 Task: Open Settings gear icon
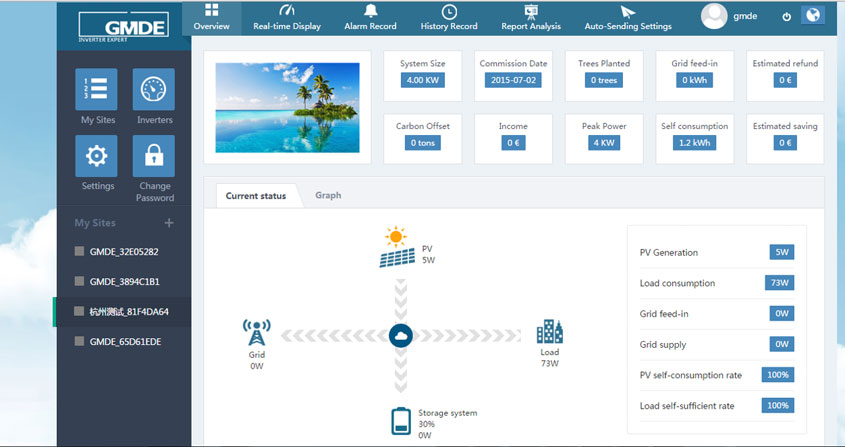pos(96,156)
